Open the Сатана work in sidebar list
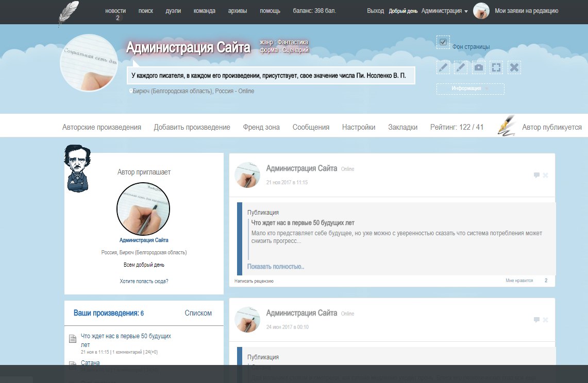The width and height of the screenshot is (588, 383). [90, 362]
